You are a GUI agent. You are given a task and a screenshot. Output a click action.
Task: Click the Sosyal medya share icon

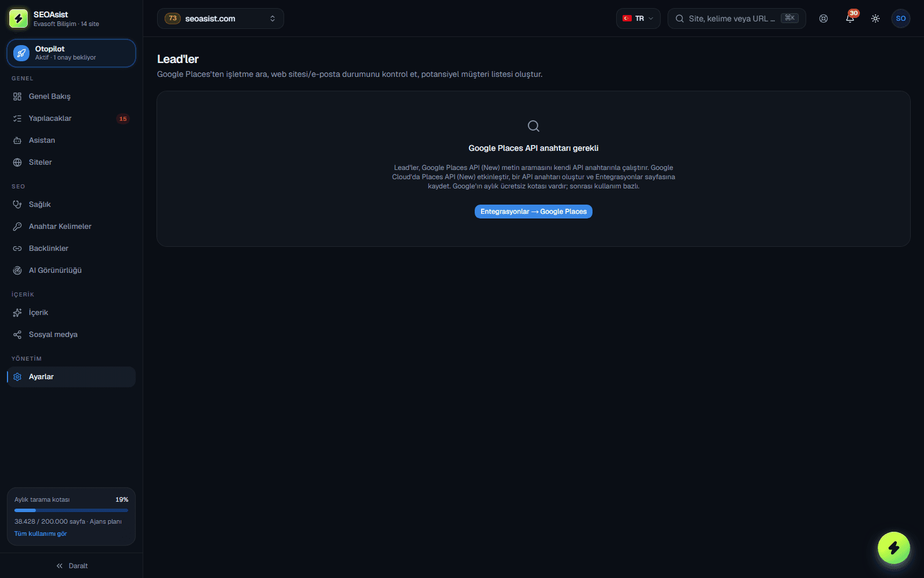[x=17, y=335]
